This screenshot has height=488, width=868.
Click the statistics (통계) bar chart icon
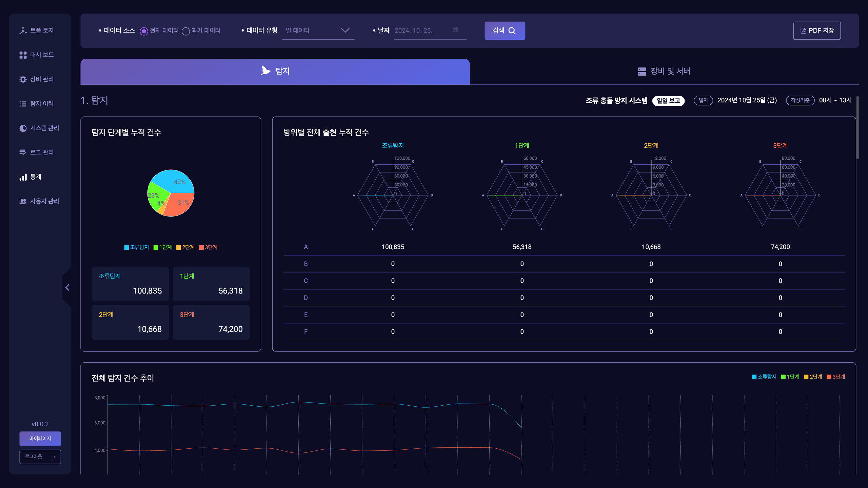(x=23, y=177)
